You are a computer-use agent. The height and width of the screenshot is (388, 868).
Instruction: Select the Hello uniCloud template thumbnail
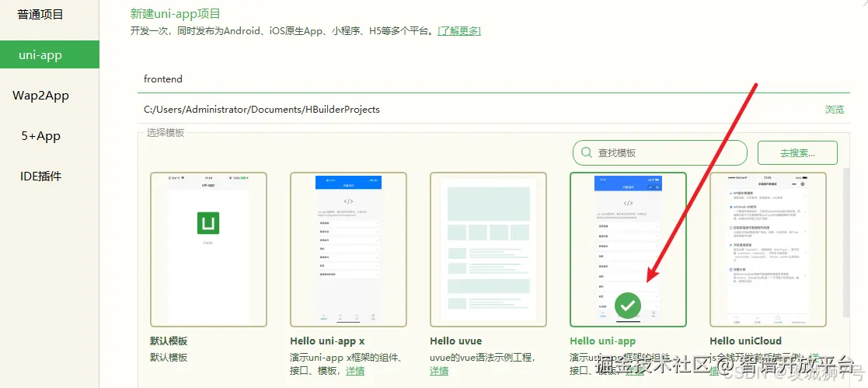(x=768, y=250)
